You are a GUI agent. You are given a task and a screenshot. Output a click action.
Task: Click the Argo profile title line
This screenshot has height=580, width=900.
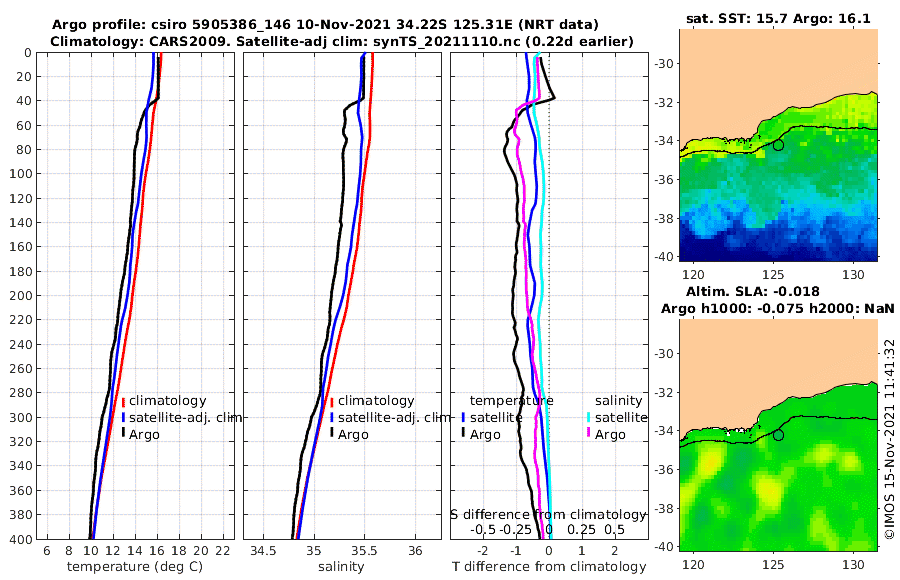[x=325, y=25]
